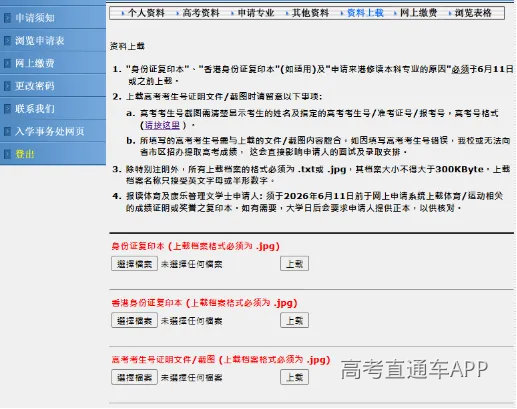
Task: Choose file for 香港身份证复印本
Action: [134, 321]
